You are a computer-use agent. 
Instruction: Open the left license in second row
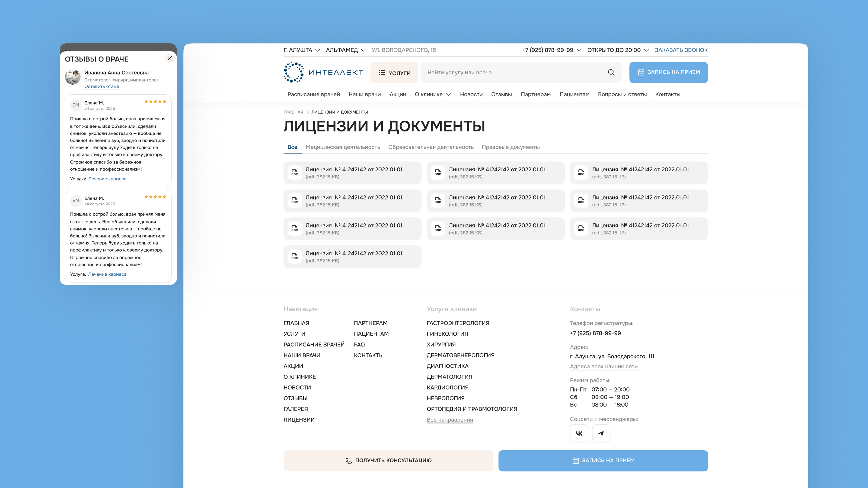click(x=352, y=201)
